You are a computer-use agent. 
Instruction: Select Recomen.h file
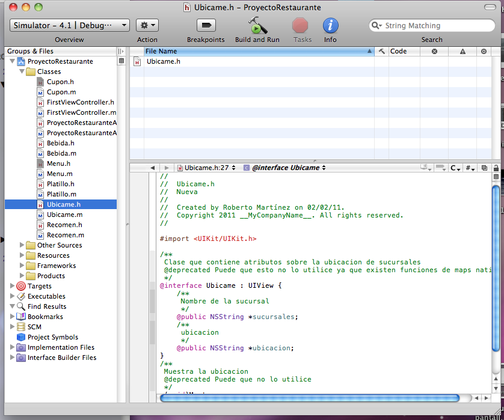pos(64,225)
